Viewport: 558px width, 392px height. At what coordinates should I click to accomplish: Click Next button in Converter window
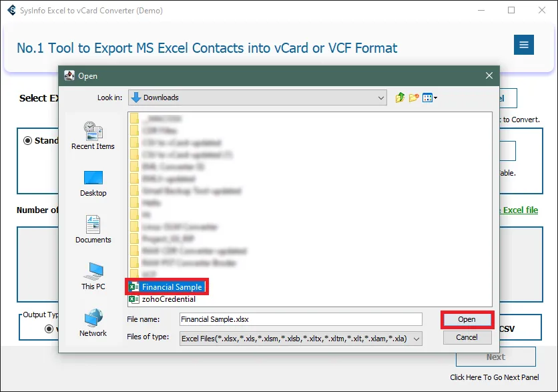pos(496,357)
